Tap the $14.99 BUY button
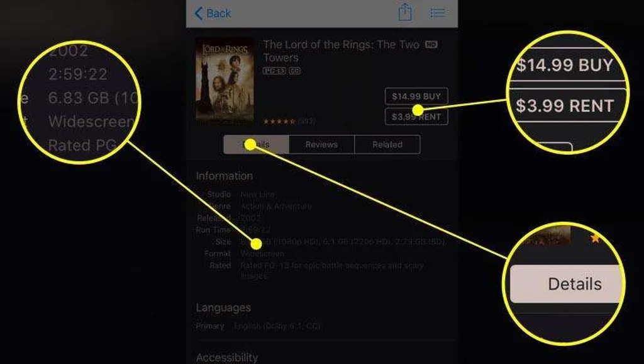 (x=416, y=96)
